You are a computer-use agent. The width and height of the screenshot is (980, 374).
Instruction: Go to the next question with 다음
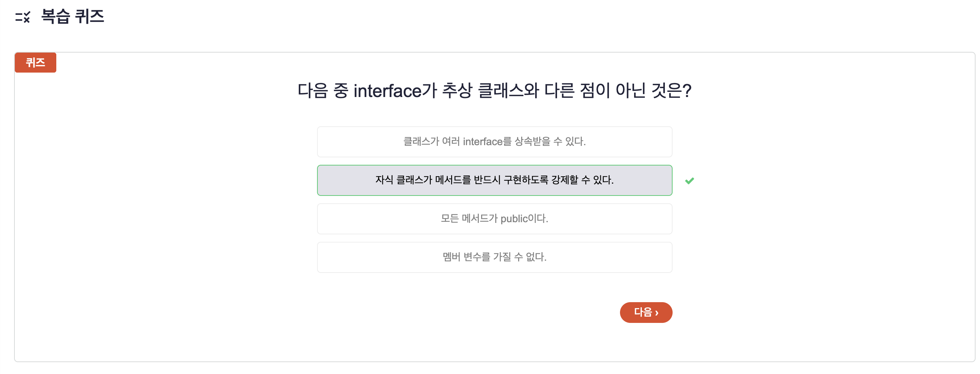(x=646, y=313)
